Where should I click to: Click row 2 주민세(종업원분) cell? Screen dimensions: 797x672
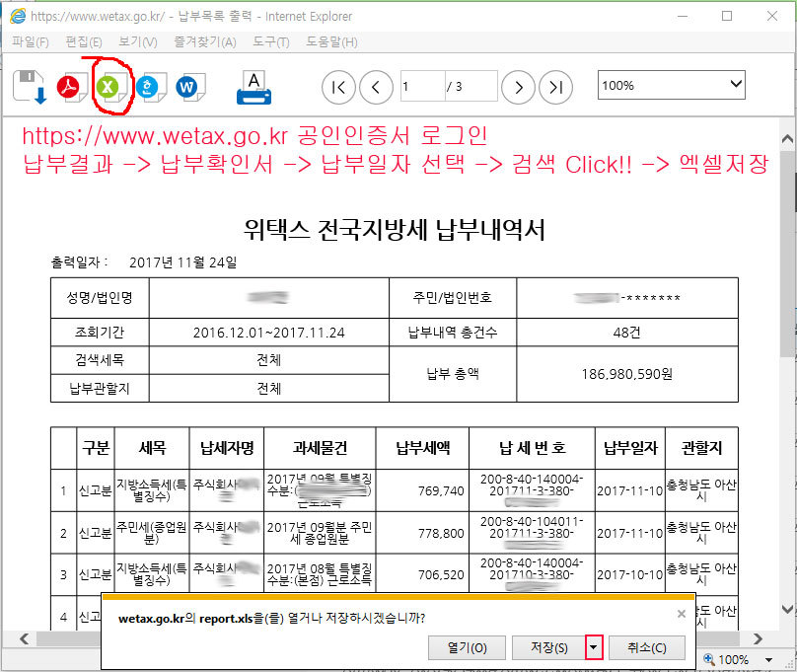pos(152,533)
